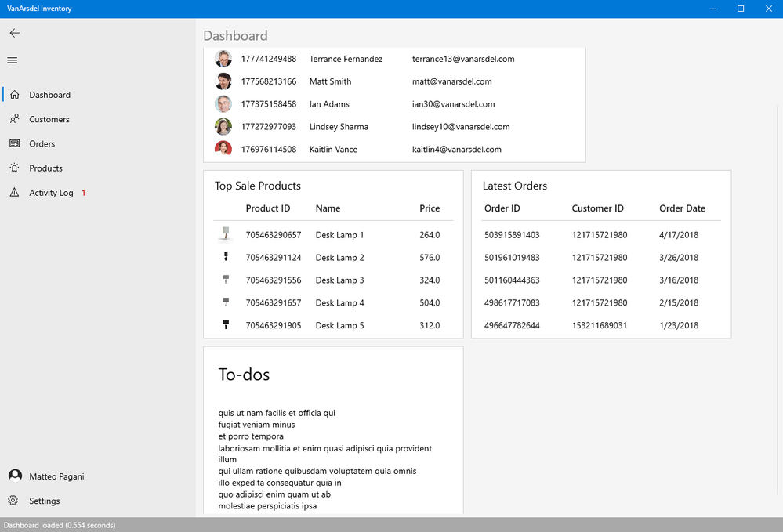Click the vertical scrollbar on the right
The height and width of the screenshot is (532, 783).
click(778, 299)
